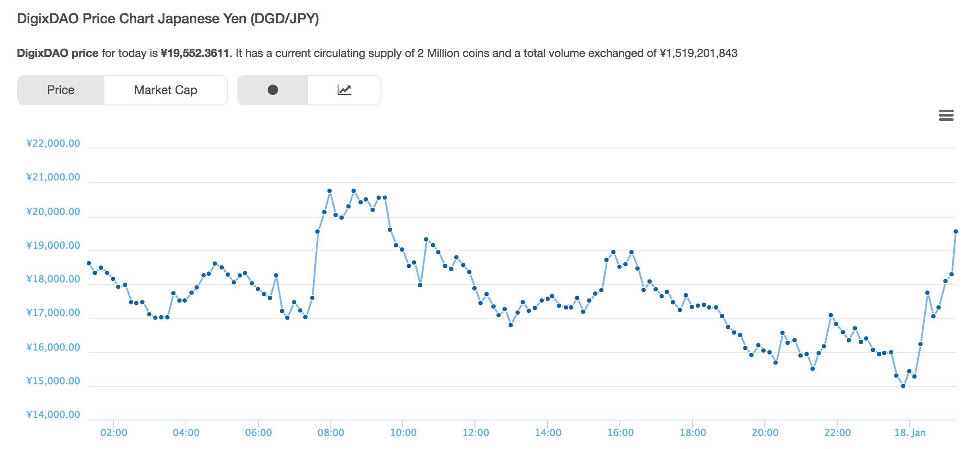The width and height of the screenshot is (980, 449).
Task: Click the last data point at chart's right edge
Action: pyautogui.click(x=956, y=231)
